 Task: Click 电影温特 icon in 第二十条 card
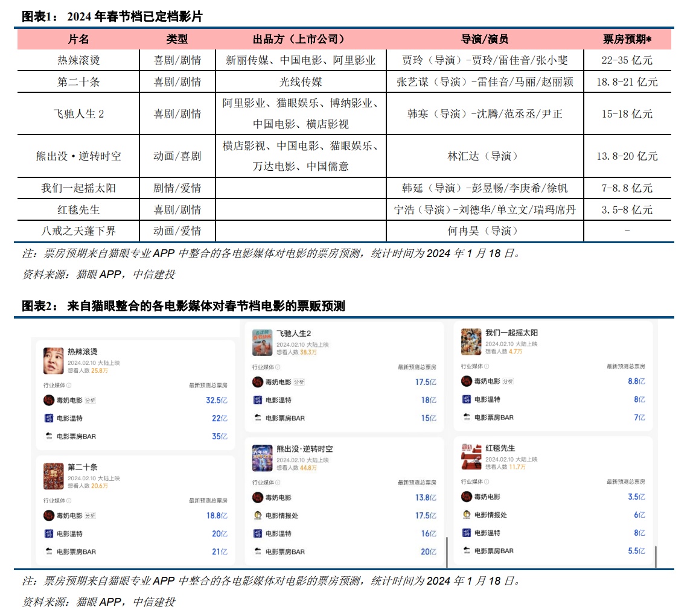pyautogui.click(x=49, y=533)
